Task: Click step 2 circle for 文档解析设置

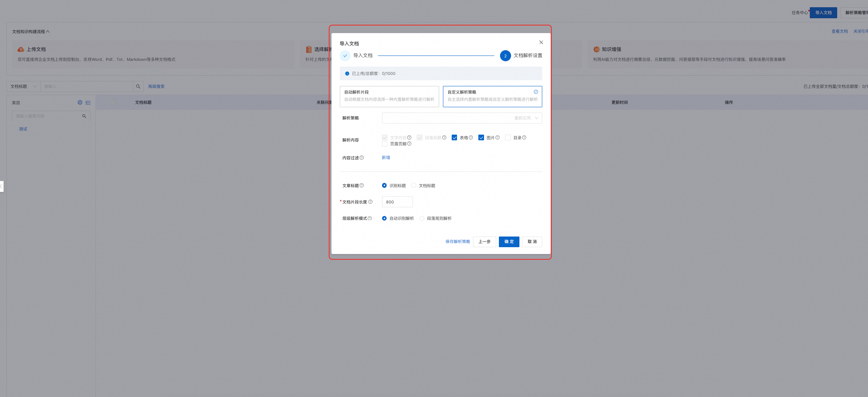Action: click(505, 56)
